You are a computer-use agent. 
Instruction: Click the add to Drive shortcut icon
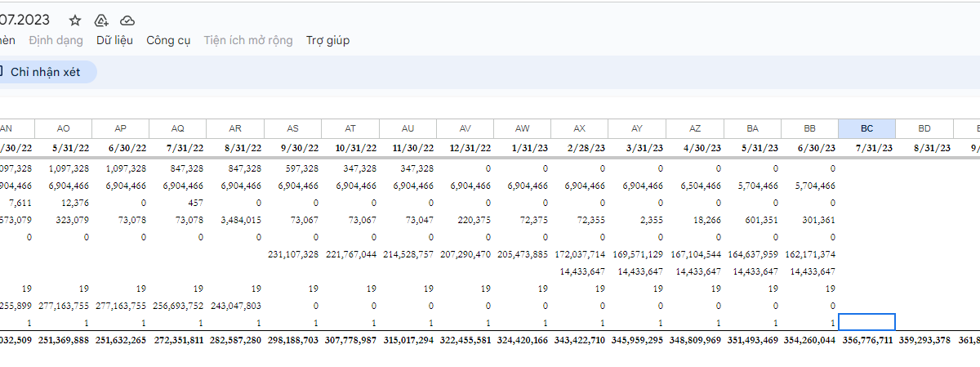coord(101,20)
